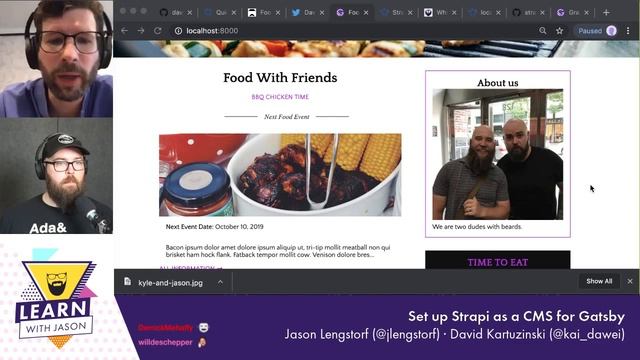Viewport: 640px width, 360px height.
Task: Click the TIME TO EAT heading link
Action: point(498,262)
